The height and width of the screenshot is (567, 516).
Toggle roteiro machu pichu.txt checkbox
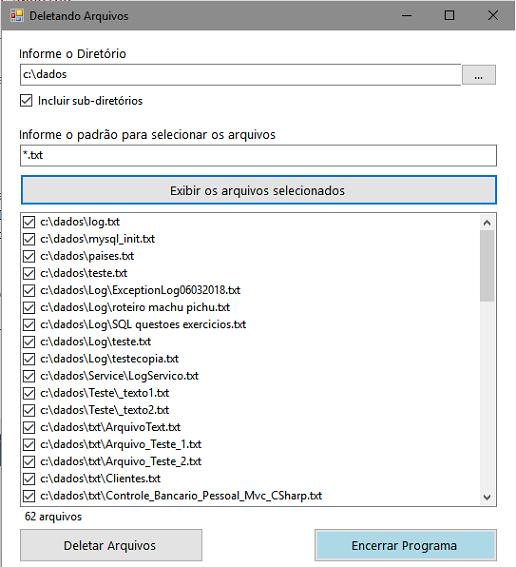coord(29,308)
